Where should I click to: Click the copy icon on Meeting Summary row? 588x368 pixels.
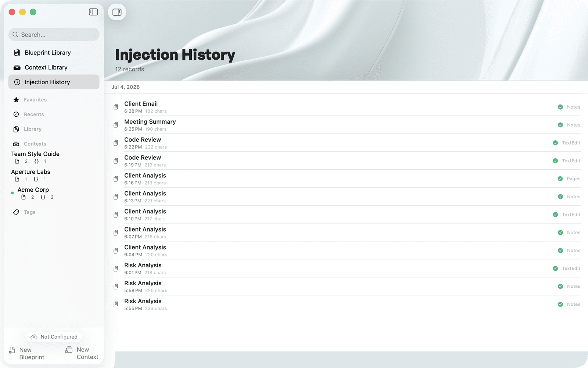[x=116, y=125]
